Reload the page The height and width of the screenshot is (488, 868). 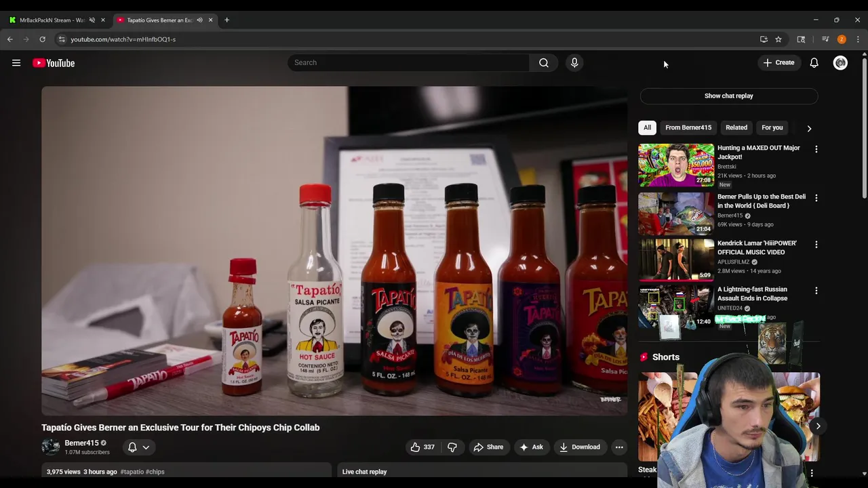pyautogui.click(x=42, y=39)
